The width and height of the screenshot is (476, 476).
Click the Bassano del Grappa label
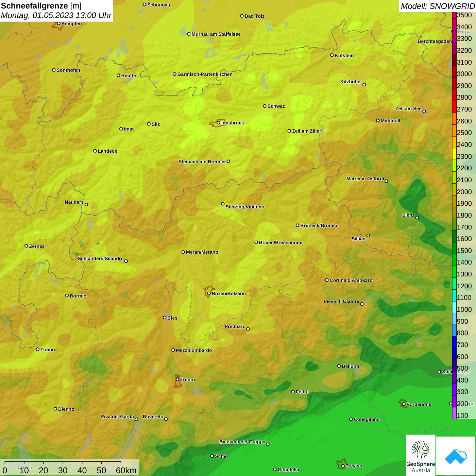pos(242,442)
